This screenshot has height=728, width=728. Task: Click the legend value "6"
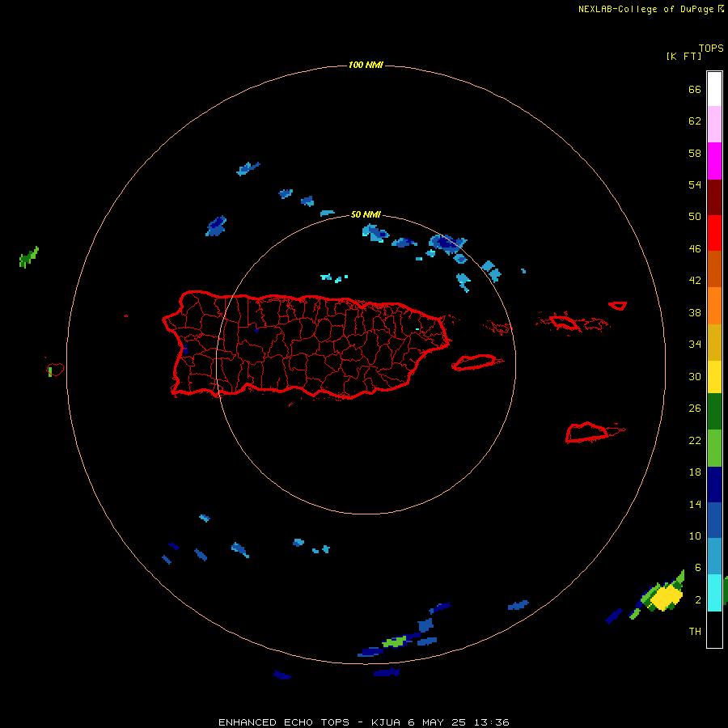click(697, 568)
